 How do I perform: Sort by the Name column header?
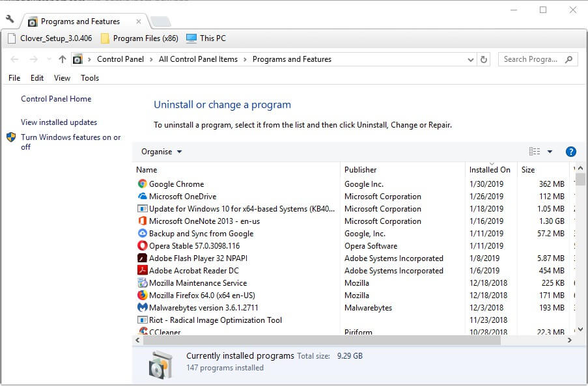coord(236,169)
